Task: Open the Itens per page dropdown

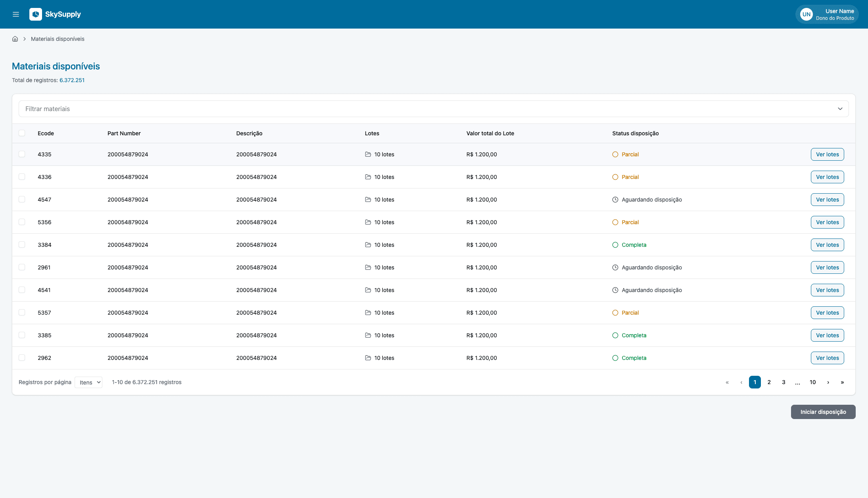Action: pos(88,382)
